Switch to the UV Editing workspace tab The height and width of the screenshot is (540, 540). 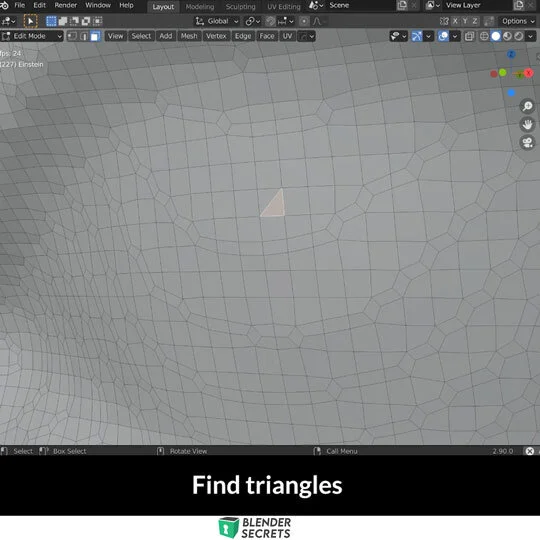(283, 7)
